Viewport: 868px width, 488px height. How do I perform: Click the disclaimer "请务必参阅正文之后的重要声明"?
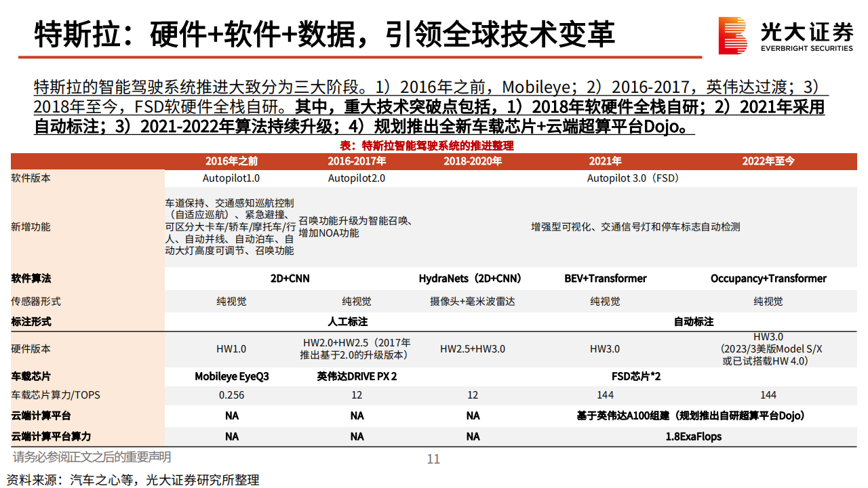pyautogui.click(x=92, y=457)
